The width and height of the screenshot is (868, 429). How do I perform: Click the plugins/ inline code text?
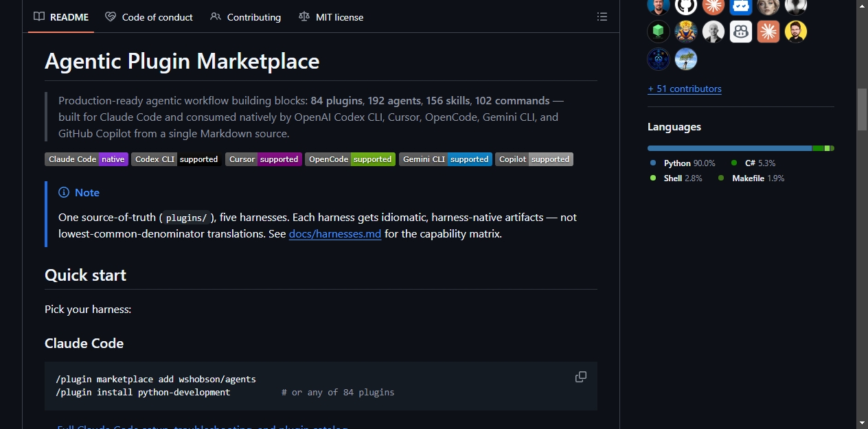[x=186, y=218]
